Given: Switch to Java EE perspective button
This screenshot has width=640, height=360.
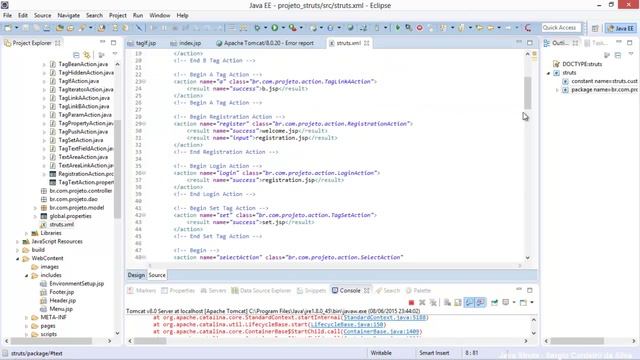Looking at the screenshot, I should [x=620, y=28].
